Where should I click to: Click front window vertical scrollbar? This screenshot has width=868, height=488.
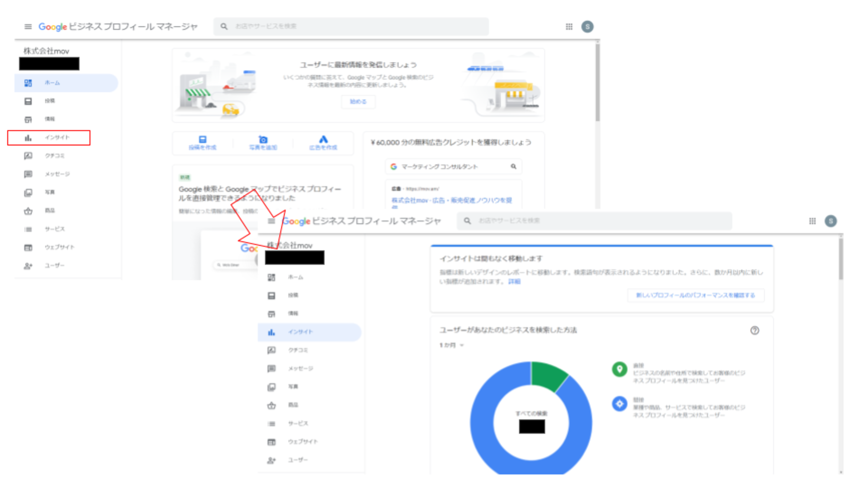coord(841,258)
